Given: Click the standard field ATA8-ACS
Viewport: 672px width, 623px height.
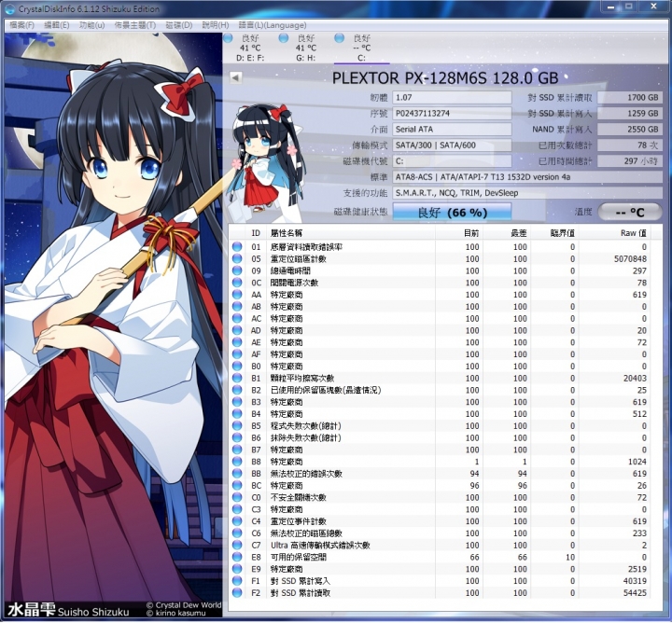Looking at the screenshot, I should [527, 177].
